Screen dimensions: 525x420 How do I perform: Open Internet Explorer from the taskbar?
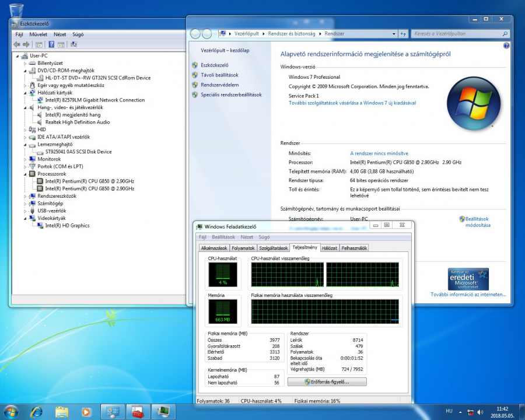(37, 412)
